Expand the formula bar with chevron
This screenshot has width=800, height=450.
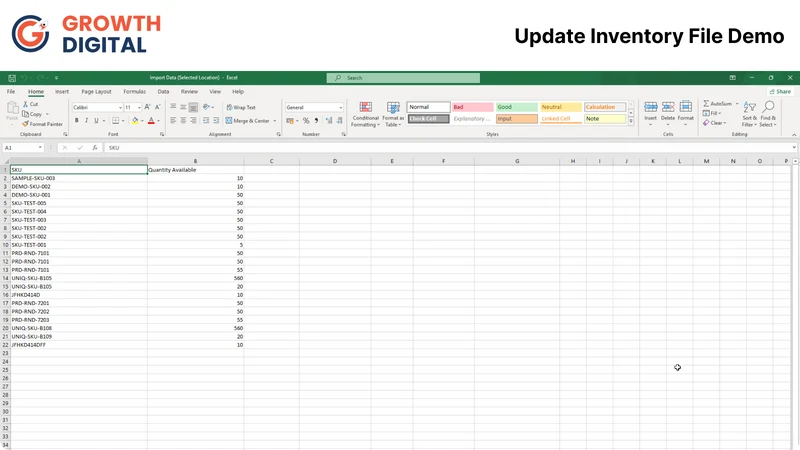tap(794, 147)
